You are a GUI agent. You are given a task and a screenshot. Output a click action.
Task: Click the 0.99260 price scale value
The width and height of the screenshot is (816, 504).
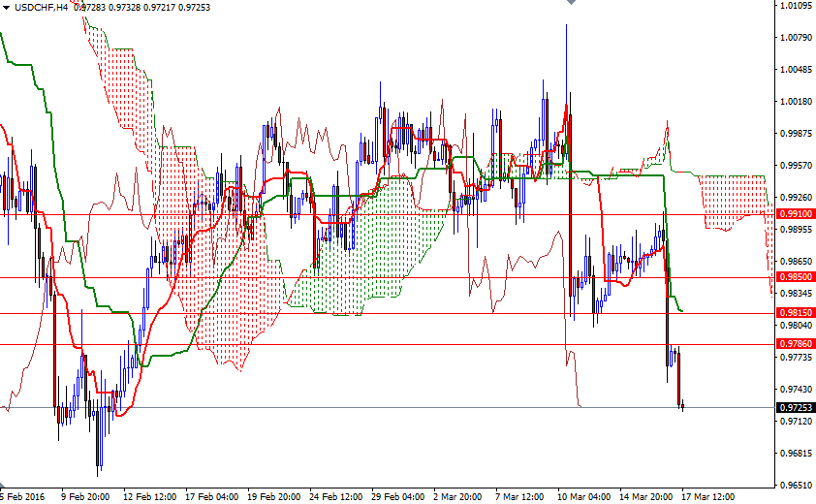click(x=797, y=198)
